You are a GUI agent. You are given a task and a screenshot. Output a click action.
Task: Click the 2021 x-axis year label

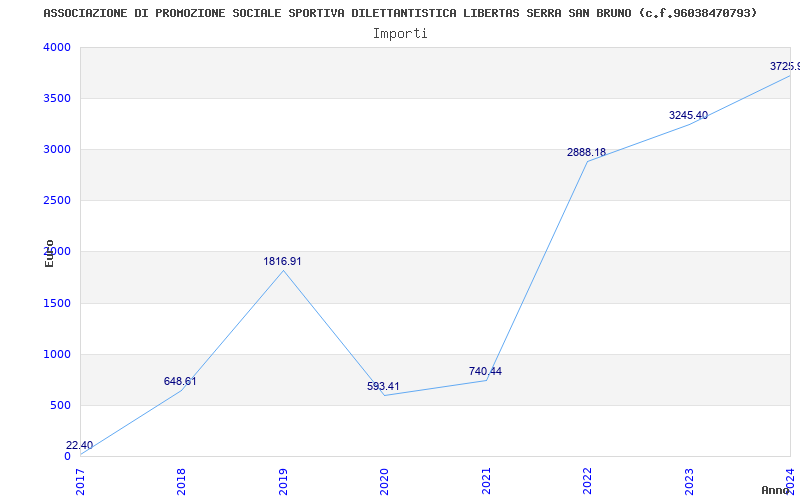[x=486, y=482]
